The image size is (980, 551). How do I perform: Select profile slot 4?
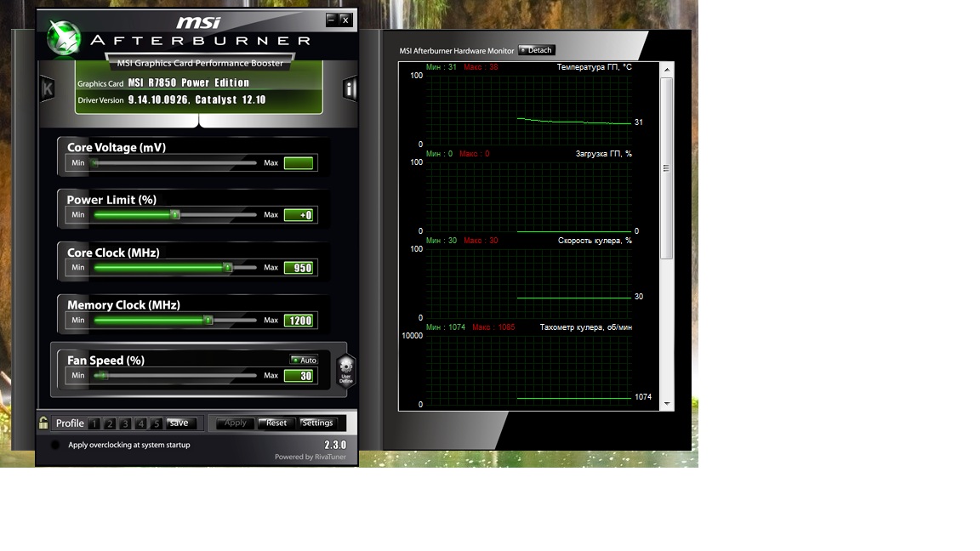pyautogui.click(x=140, y=423)
